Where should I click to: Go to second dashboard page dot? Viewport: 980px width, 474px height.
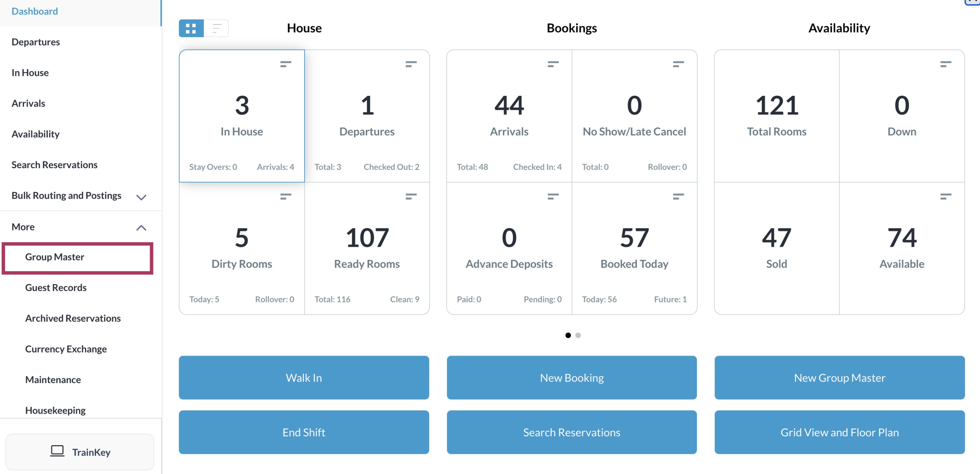tap(578, 335)
